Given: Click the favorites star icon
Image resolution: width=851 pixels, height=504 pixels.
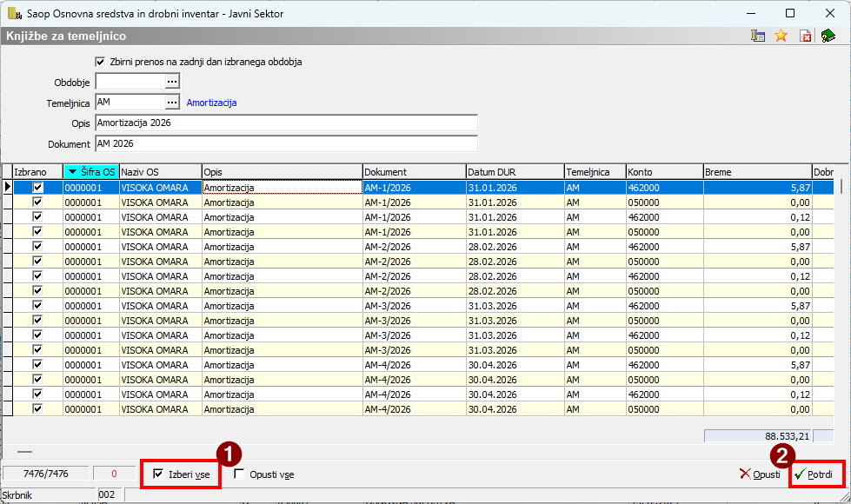Looking at the screenshot, I should pos(781,36).
